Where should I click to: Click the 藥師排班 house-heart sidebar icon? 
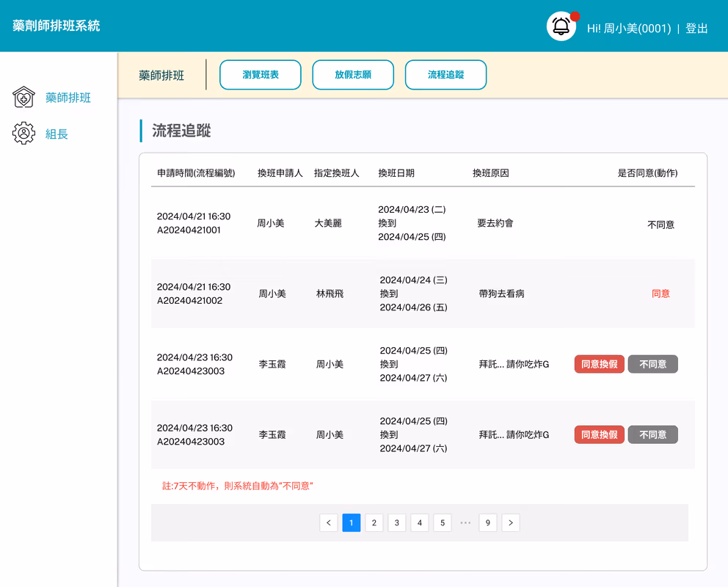(x=23, y=98)
